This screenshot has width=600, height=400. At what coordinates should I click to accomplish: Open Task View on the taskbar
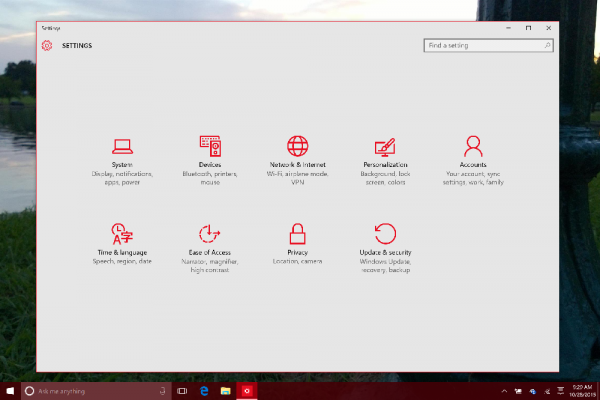tap(182, 391)
